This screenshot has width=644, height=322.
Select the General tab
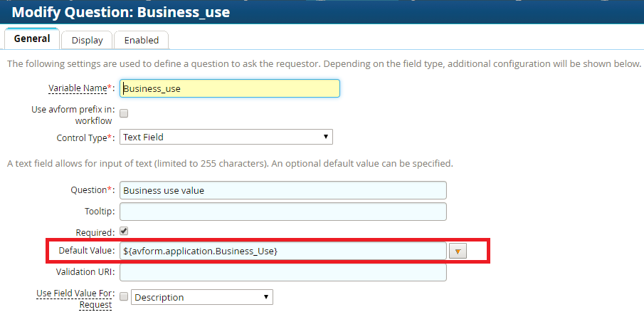tap(32, 39)
